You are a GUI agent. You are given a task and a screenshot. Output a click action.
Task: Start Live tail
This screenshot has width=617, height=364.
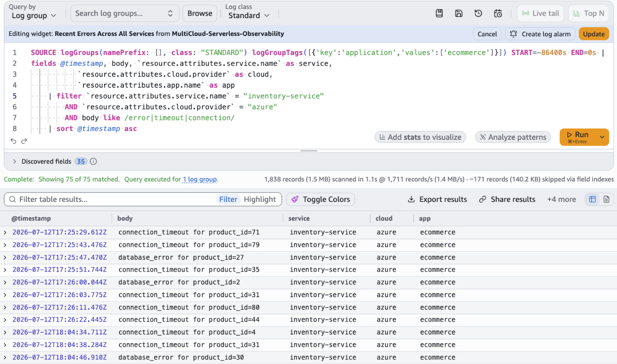(541, 13)
